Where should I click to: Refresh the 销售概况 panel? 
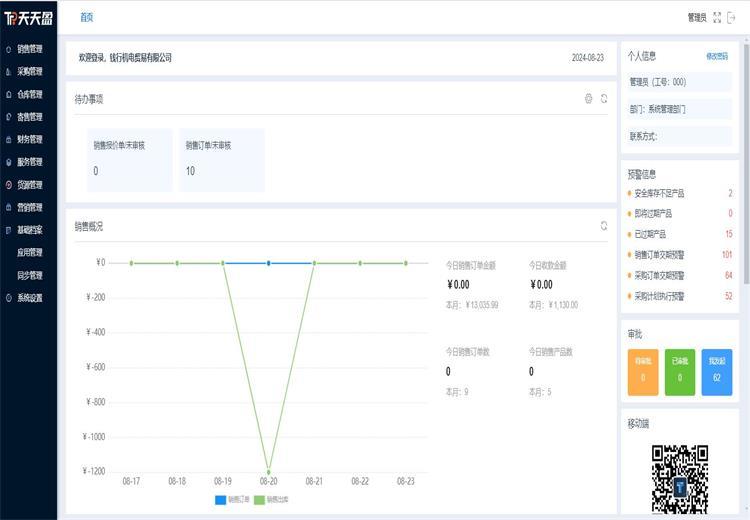[604, 226]
